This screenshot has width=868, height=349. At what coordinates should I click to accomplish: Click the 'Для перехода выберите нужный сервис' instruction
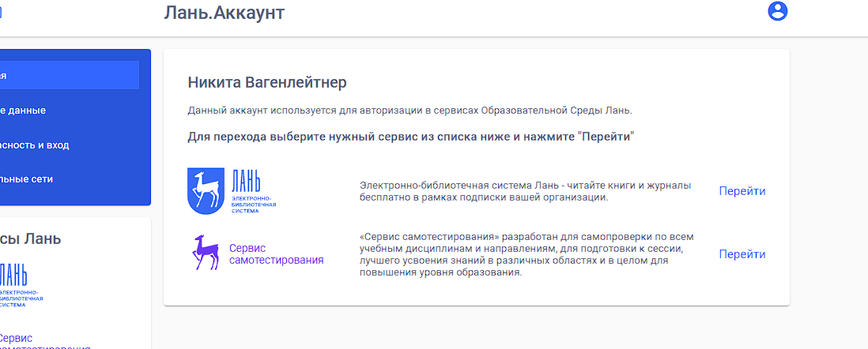click(x=411, y=137)
